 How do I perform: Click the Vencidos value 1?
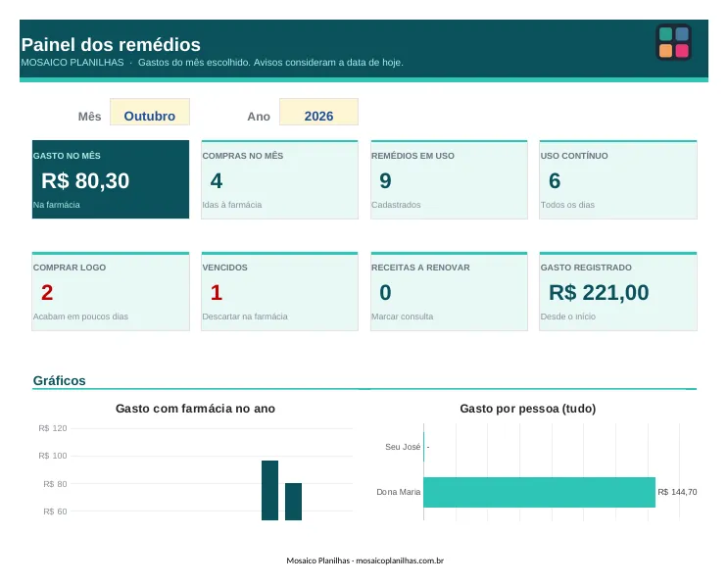(217, 292)
